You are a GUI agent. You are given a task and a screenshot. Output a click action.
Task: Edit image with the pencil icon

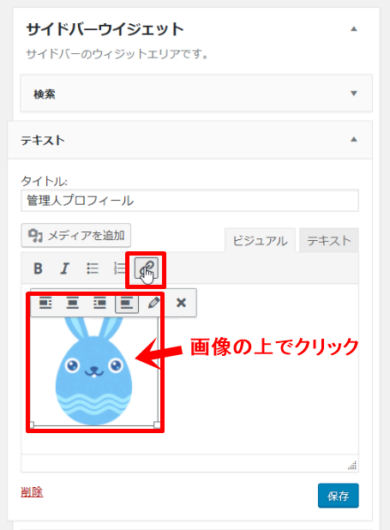(x=154, y=303)
